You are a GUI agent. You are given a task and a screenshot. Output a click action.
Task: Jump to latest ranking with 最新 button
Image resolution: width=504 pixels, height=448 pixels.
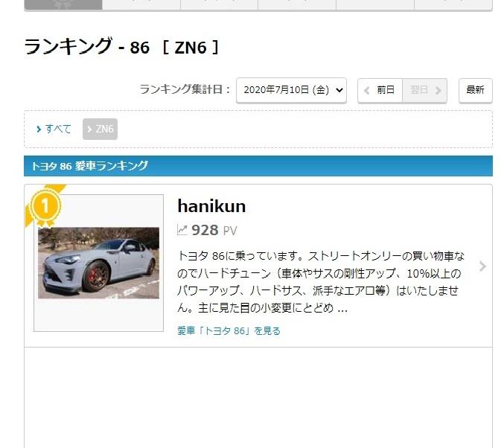[x=476, y=90]
